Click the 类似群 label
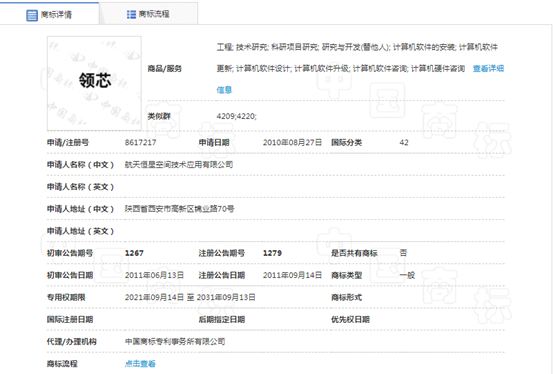Screen dimensions: 553x374 tap(159, 116)
